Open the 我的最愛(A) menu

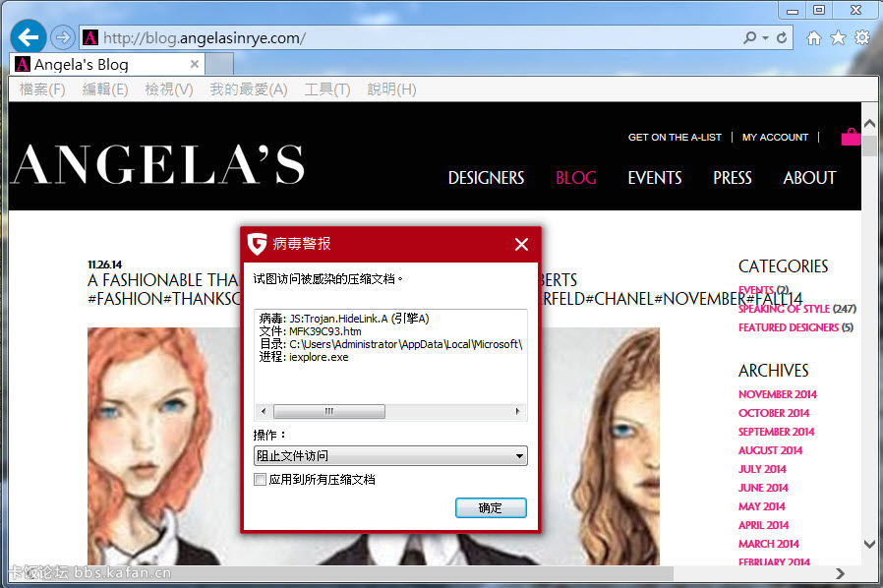click(249, 89)
